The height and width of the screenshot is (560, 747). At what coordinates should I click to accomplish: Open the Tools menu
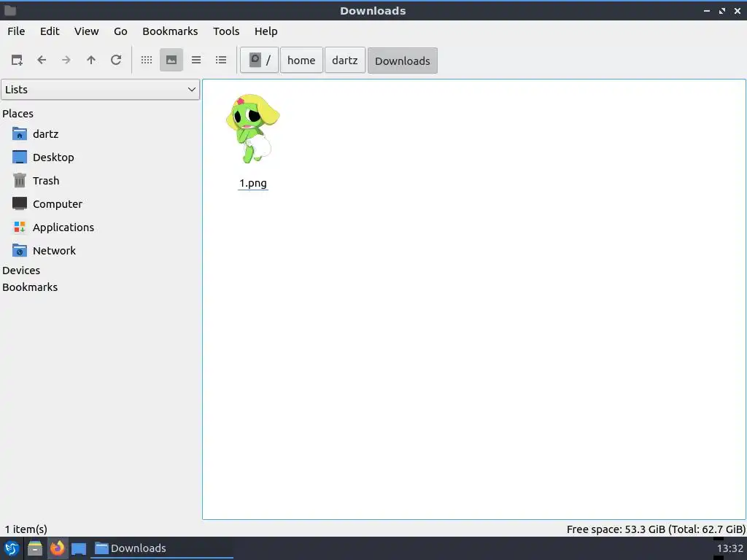click(x=226, y=31)
